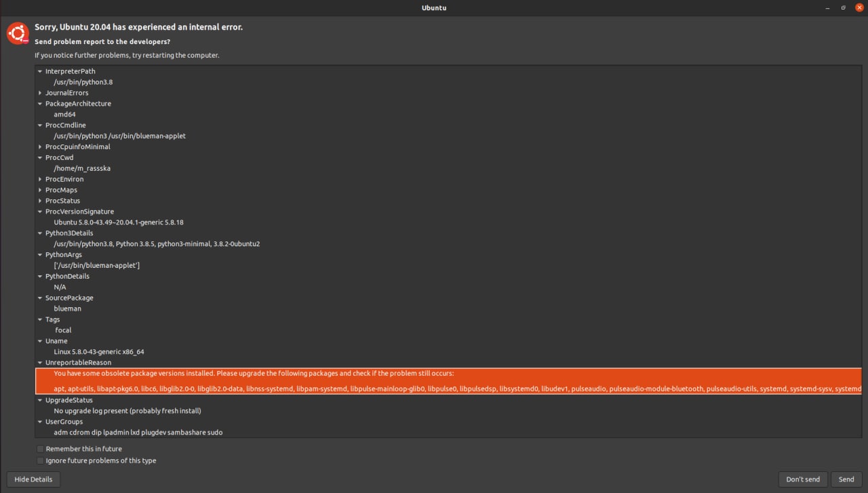The width and height of the screenshot is (868, 493).
Task: Click the ProcMaps label text
Action: click(x=61, y=191)
